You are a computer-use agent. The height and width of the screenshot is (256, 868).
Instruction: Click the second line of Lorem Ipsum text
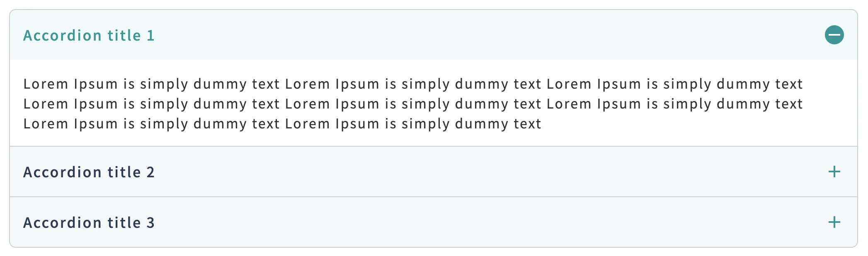[413, 104]
